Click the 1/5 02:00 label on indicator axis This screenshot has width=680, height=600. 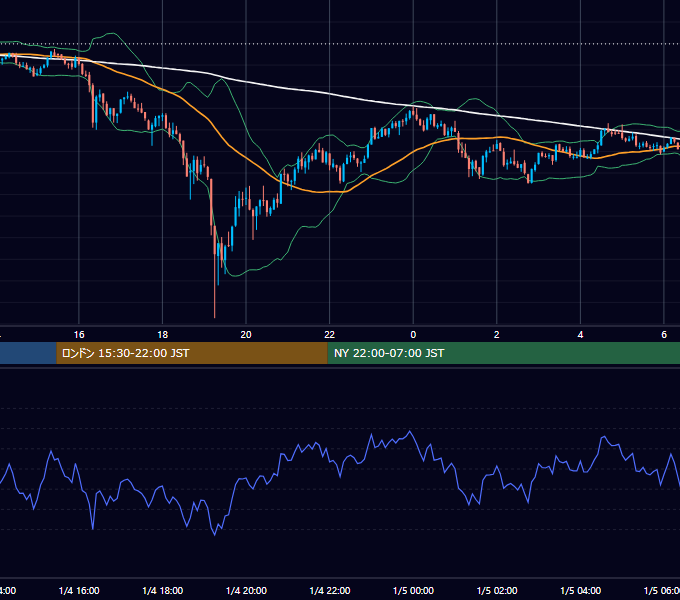[497, 590]
